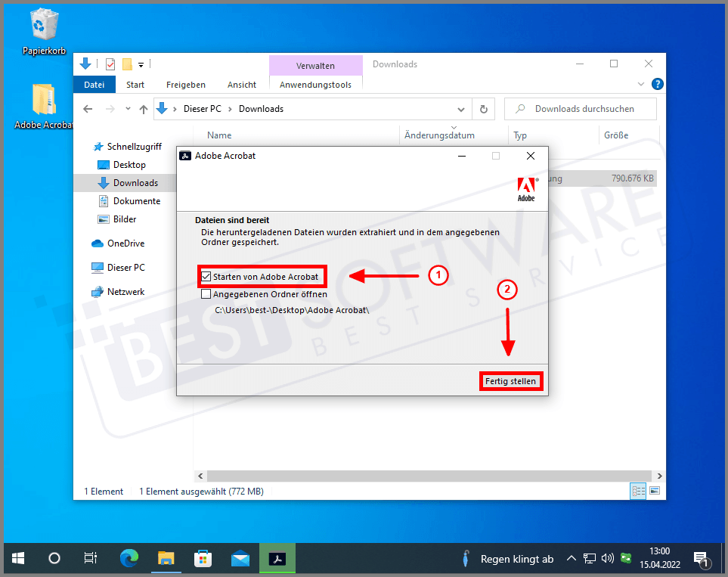Expand the ribbon with the chevron
Viewport: 728px width, 577px height.
coord(641,85)
